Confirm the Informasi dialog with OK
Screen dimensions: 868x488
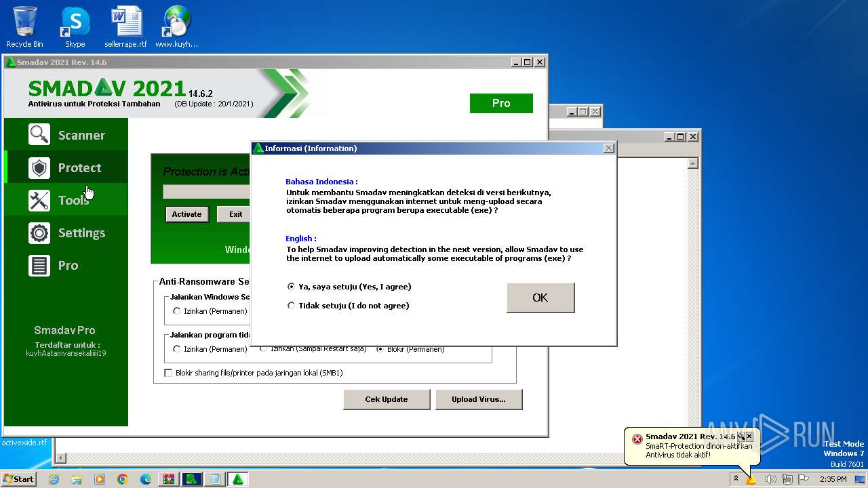coord(540,298)
